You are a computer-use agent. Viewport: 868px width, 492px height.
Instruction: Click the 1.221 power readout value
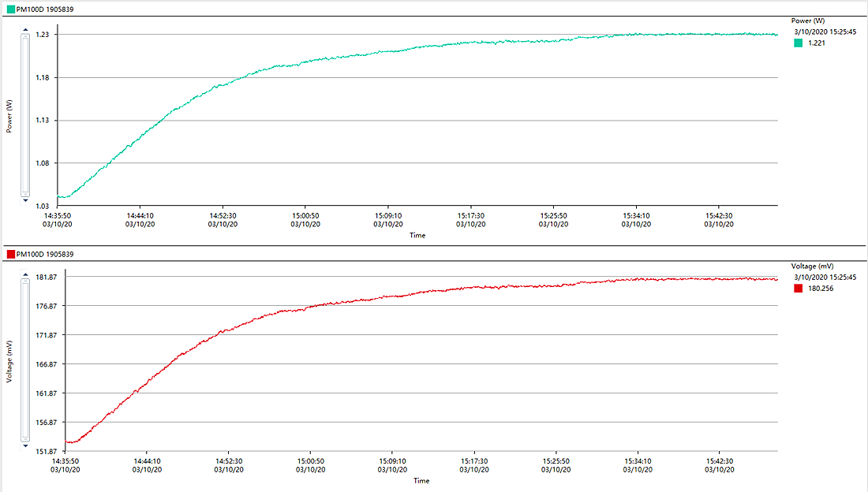tap(817, 43)
